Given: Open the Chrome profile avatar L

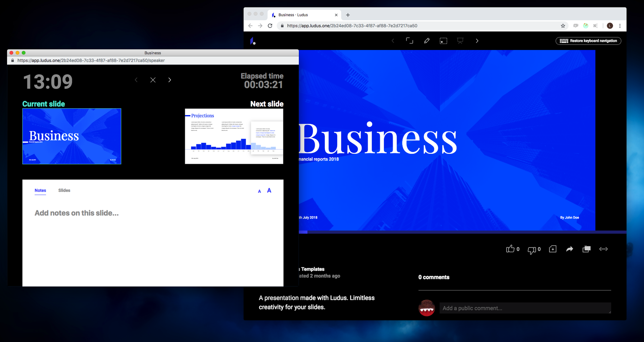Looking at the screenshot, I should tap(610, 26).
